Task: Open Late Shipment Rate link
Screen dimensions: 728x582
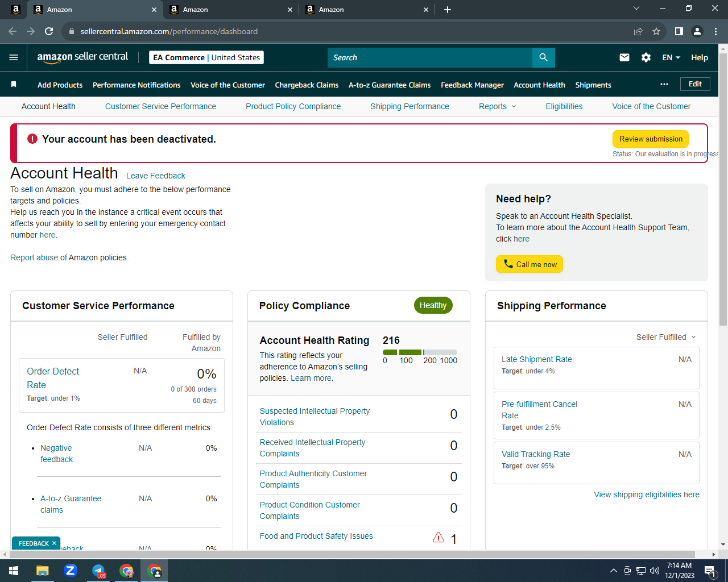Action: [536, 359]
